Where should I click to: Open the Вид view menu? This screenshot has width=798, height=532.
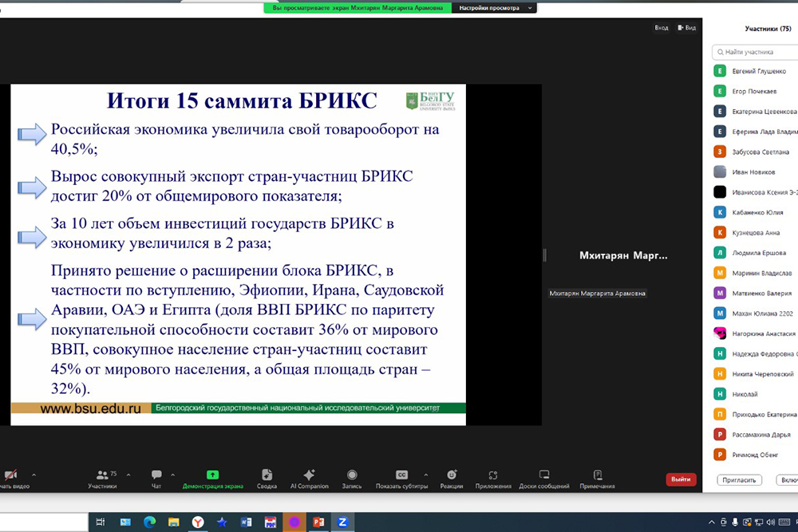(686, 28)
